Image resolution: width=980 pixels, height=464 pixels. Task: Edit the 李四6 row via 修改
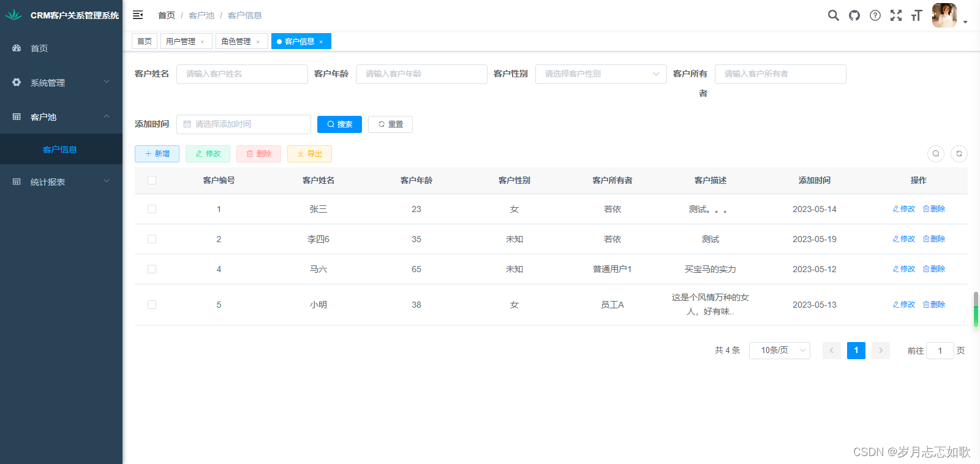pyautogui.click(x=904, y=238)
